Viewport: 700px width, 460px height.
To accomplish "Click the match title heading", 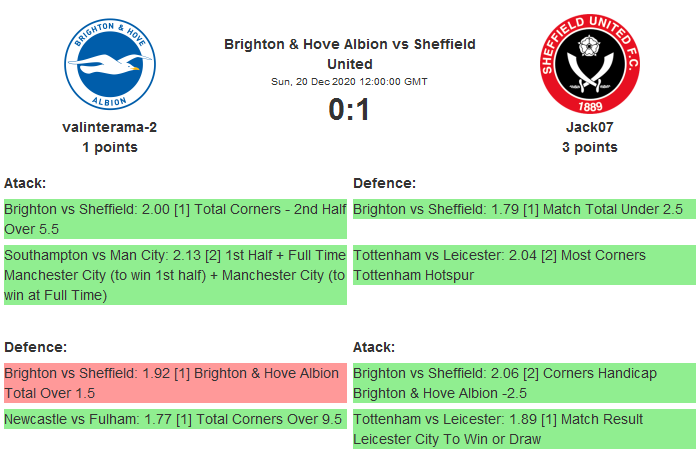I will (349, 54).
